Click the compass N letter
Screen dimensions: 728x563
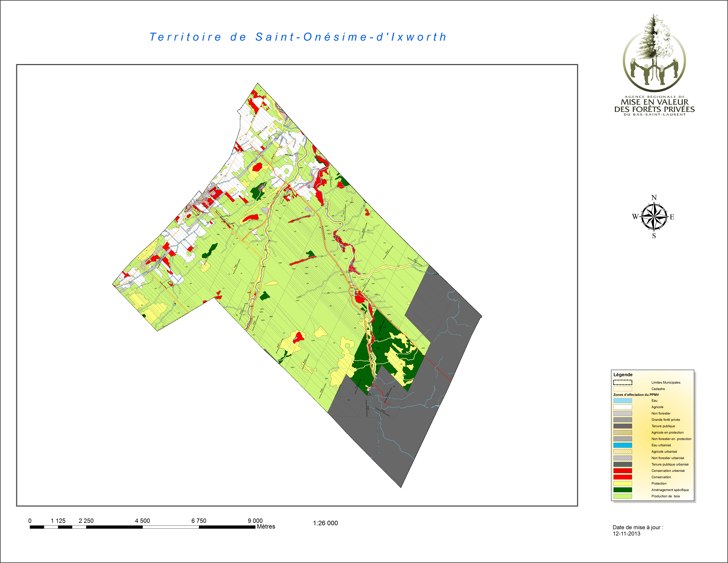654,197
